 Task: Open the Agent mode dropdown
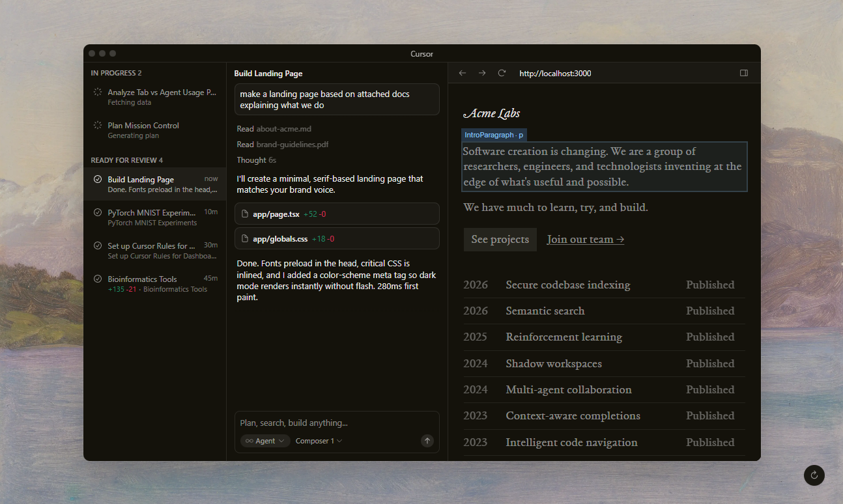pyautogui.click(x=265, y=441)
